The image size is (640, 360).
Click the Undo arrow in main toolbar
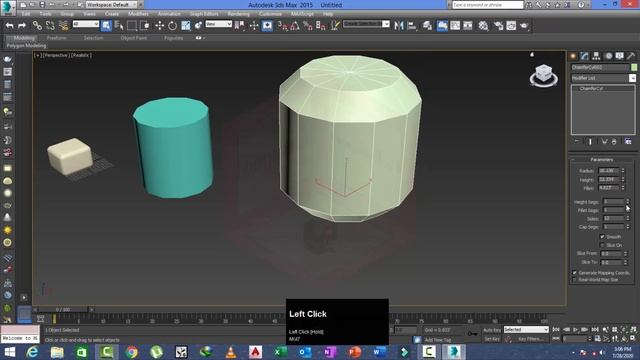(9, 26)
